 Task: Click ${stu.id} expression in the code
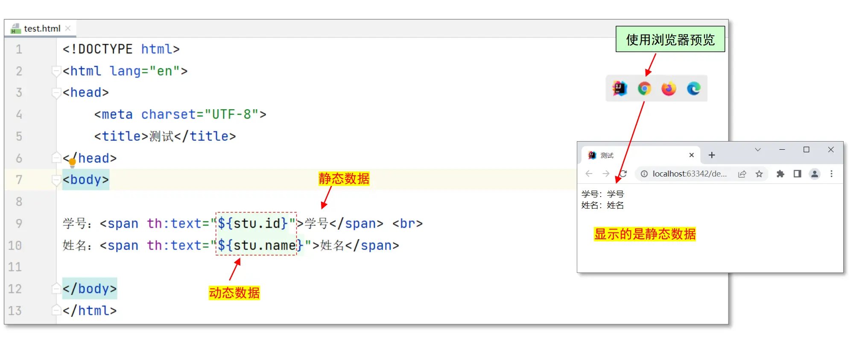pyautogui.click(x=253, y=223)
